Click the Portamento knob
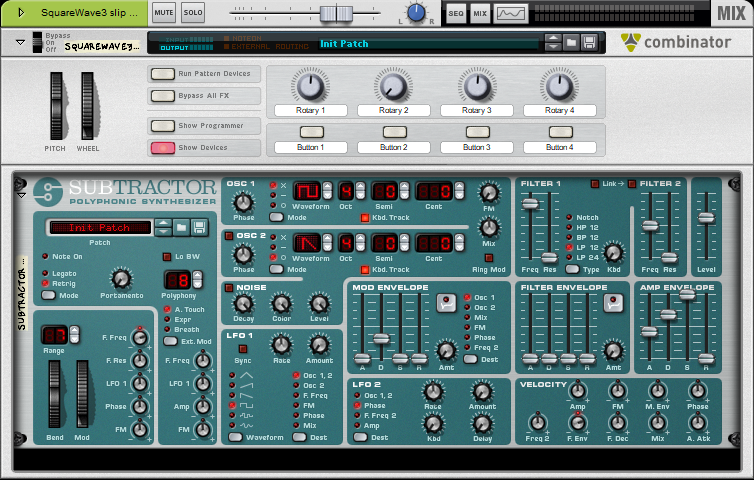The width and height of the screenshot is (754, 480). [121, 279]
